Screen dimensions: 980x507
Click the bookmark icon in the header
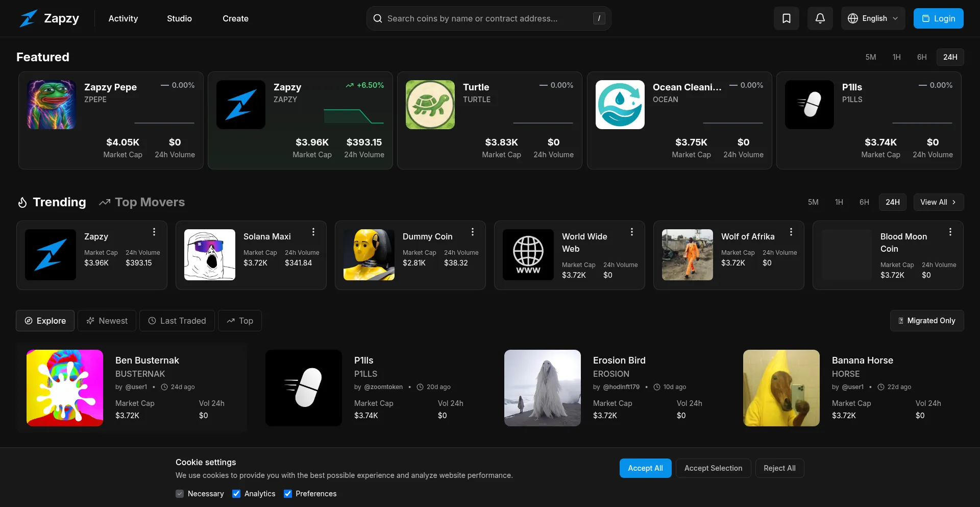(786, 18)
